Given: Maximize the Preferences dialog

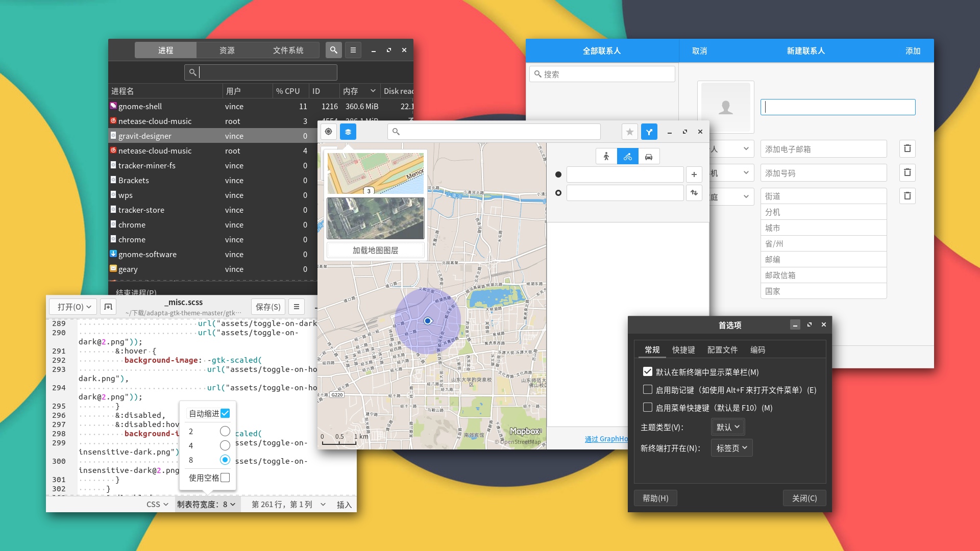Looking at the screenshot, I should (x=810, y=325).
